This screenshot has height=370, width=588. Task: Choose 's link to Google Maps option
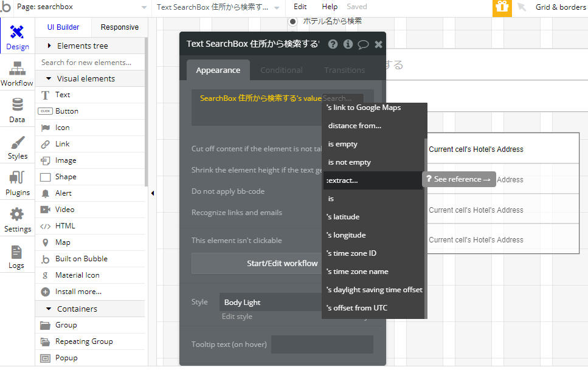coord(373,108)
